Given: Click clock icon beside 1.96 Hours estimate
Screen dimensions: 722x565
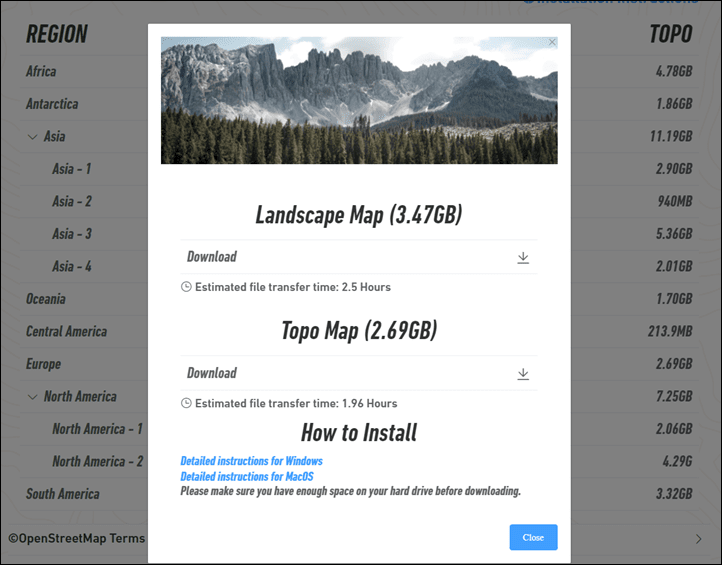Looking at the screenshot, I should click(186, 403).
